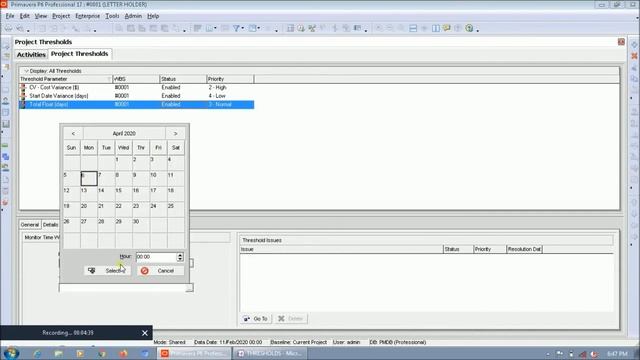Click the Delete button under Threshold Issues

pyautogui.click(x=291, y=318)
